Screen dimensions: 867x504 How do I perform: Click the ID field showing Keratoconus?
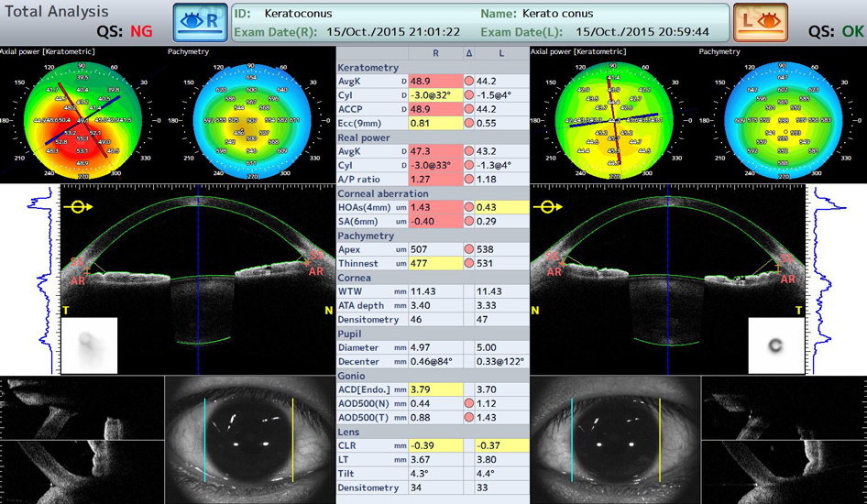298,14
